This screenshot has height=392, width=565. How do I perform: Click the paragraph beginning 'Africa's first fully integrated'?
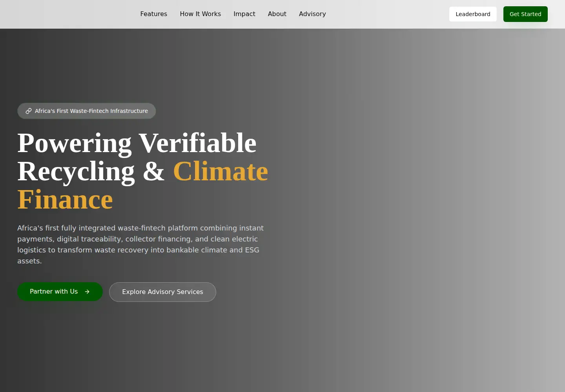pyautogui.click(x=140, y=244)
